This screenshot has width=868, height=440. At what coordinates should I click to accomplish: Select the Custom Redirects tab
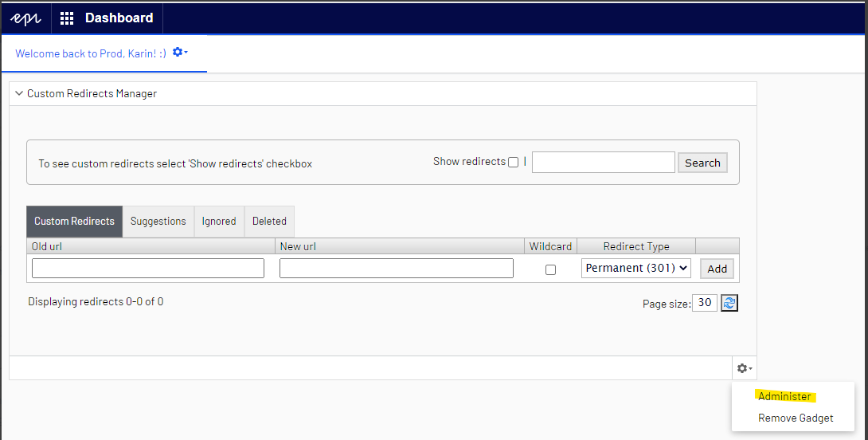pyautogui.click(x=74, y=222)
